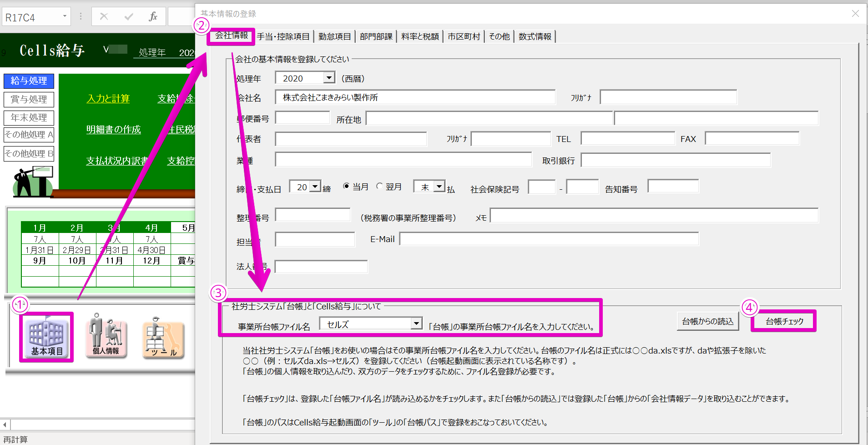Click the E-Mail input field
868x445 pixels.
549,239
